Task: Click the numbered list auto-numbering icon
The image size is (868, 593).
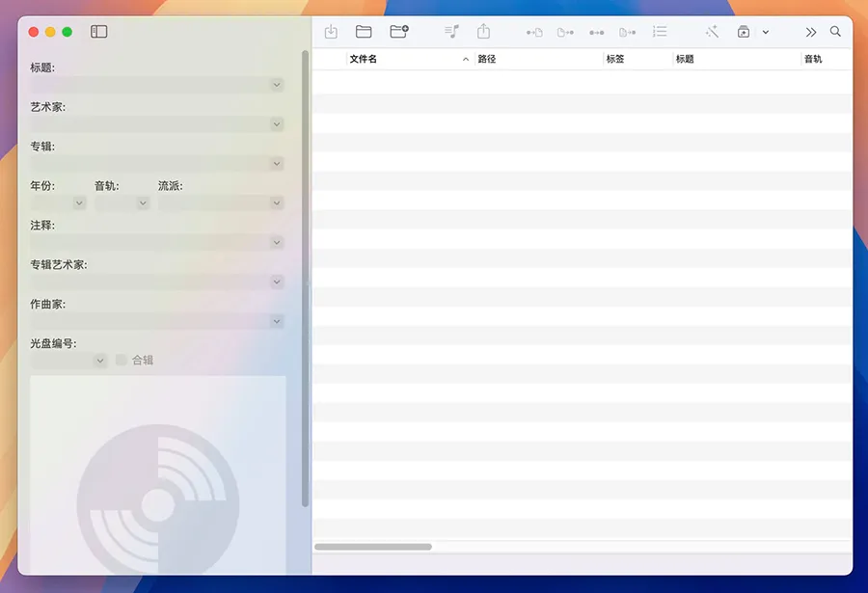Action: pos(660,32)
